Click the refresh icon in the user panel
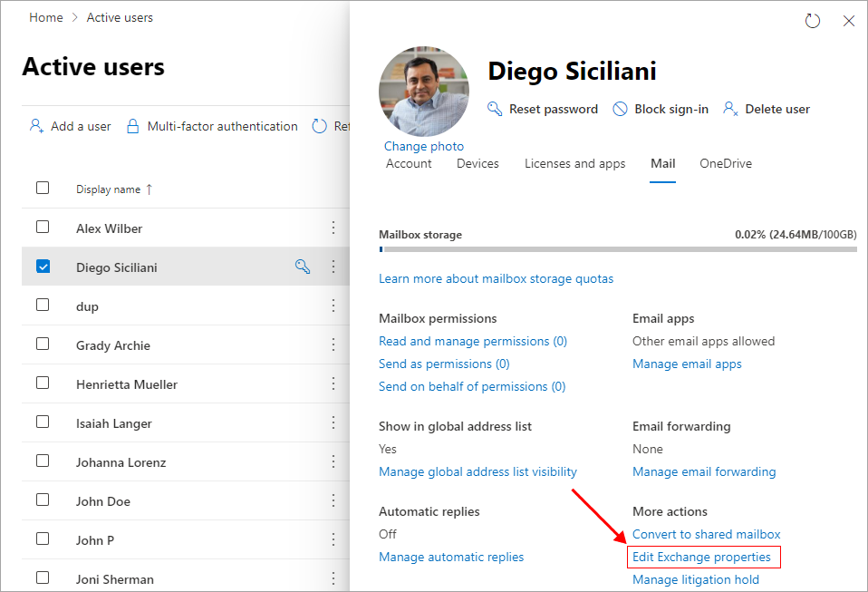 pyautogui.click(x=813, y=21)
